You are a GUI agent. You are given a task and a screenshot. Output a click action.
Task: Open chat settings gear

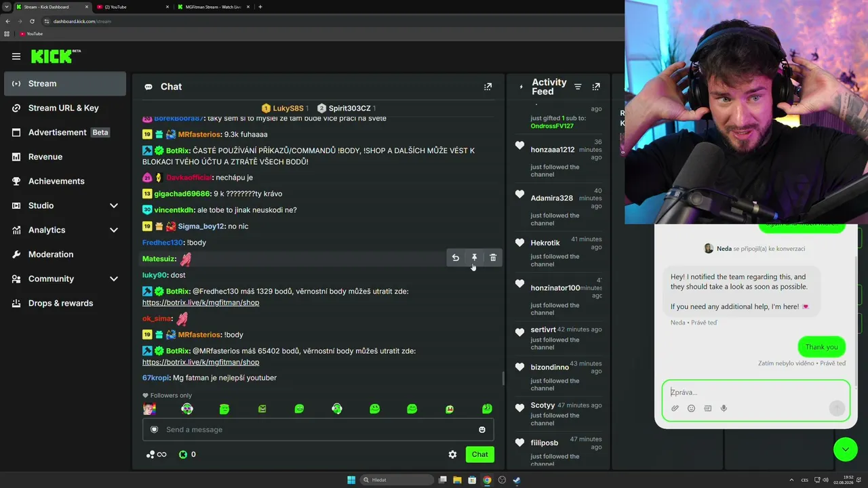click(452, 455)
